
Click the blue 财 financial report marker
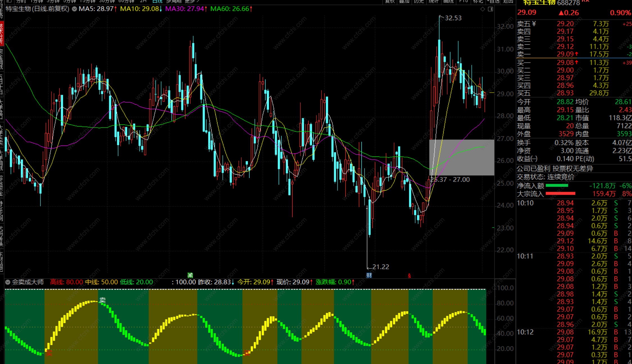[x=369, y=275]
